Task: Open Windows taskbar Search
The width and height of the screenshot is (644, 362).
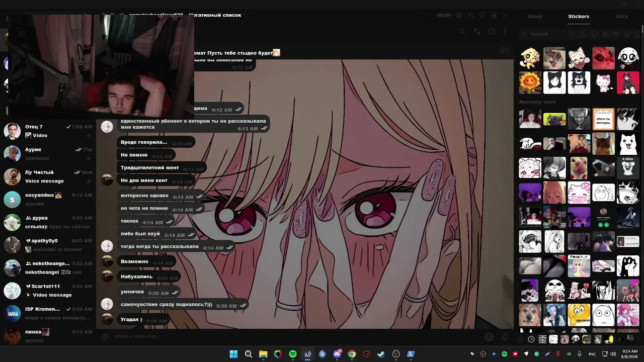Action: pos(249,354)
